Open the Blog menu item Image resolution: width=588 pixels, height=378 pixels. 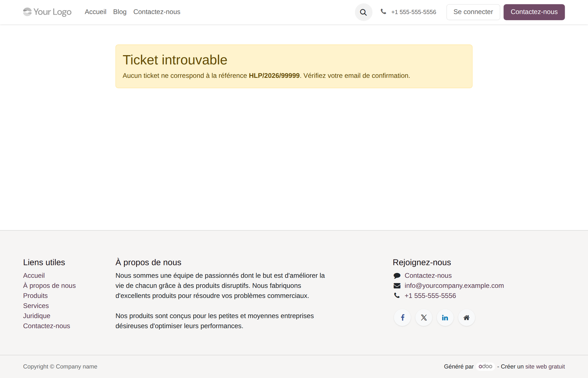tap(119, 12)
